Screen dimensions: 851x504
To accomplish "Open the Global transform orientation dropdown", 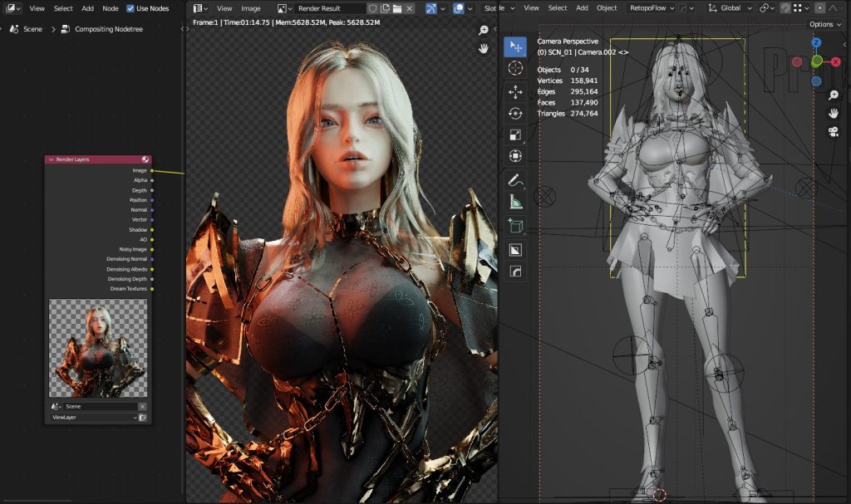I will pos(730,8).
